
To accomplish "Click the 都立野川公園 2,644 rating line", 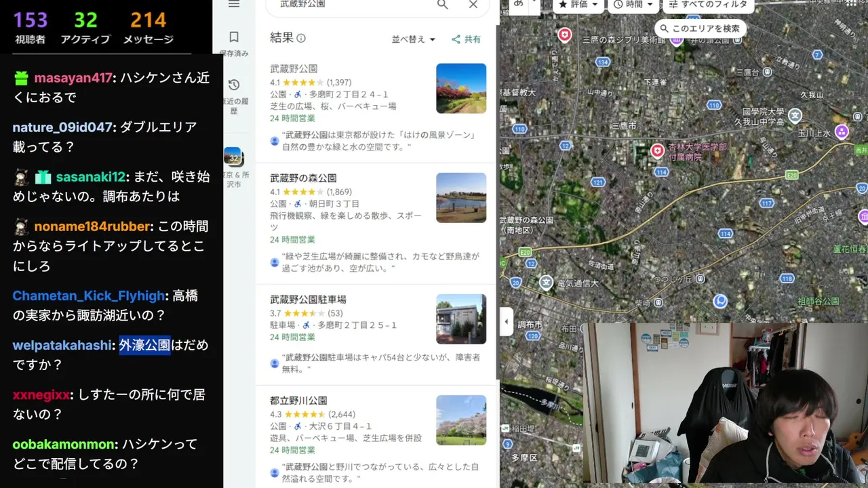I will (313, 414).
